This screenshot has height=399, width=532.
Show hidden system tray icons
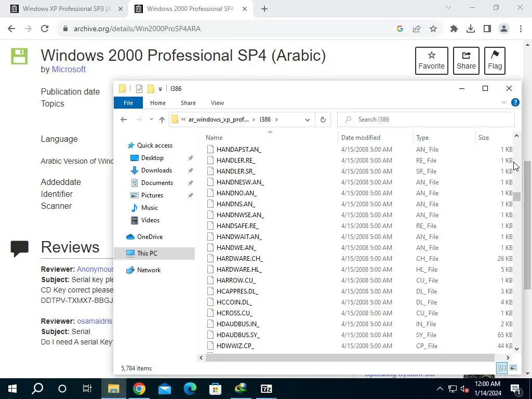tap(440, 389)
